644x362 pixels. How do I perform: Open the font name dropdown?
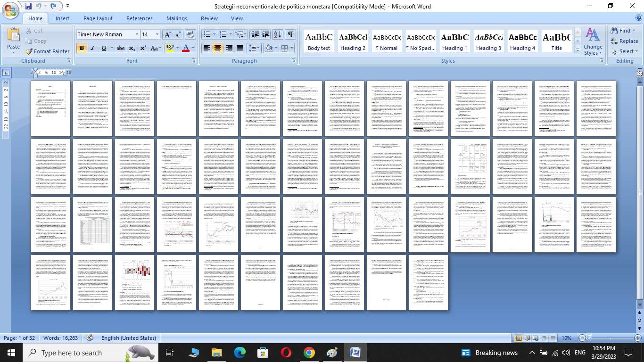pyautogui.click(x=137, y=34)
